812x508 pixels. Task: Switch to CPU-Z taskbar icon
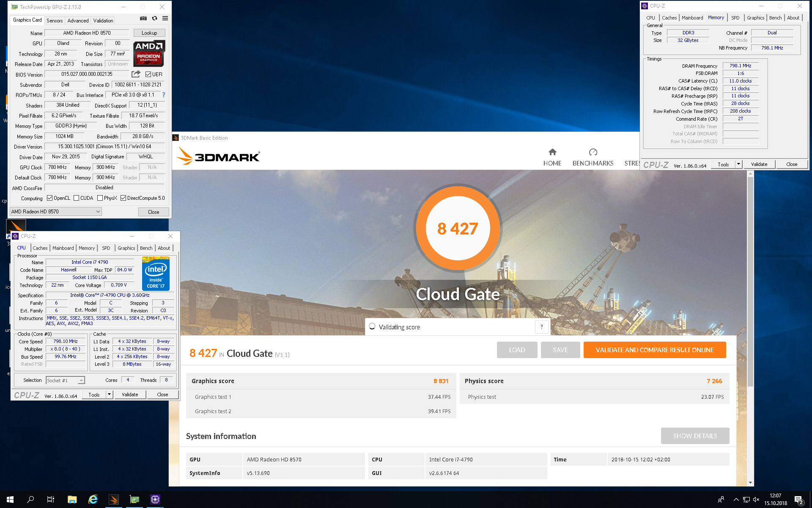pyautogui.click(x=155, y=500)
